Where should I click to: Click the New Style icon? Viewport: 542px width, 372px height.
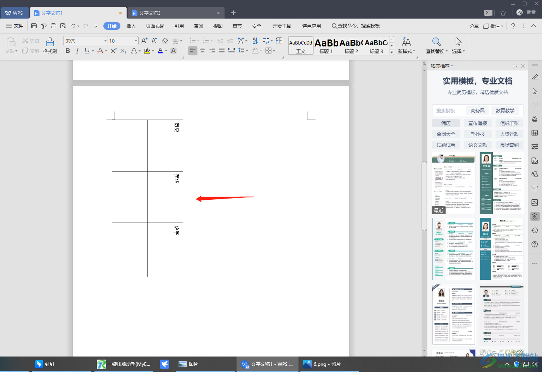tap(406, 42)
